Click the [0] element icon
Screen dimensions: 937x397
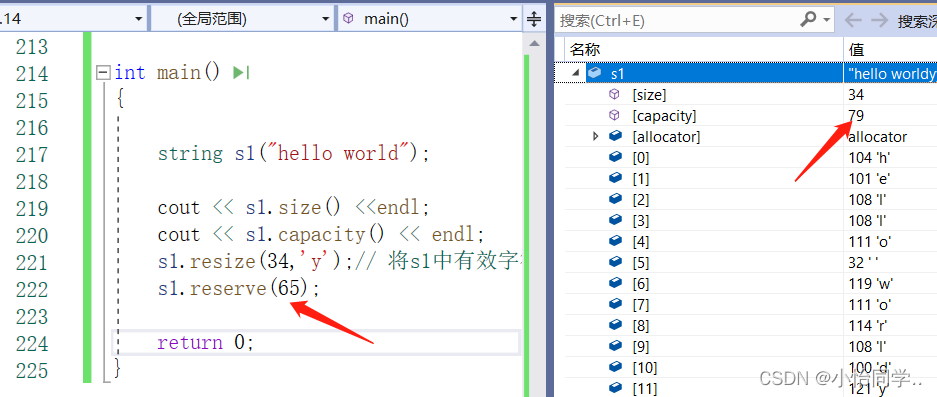pos(615,157)
